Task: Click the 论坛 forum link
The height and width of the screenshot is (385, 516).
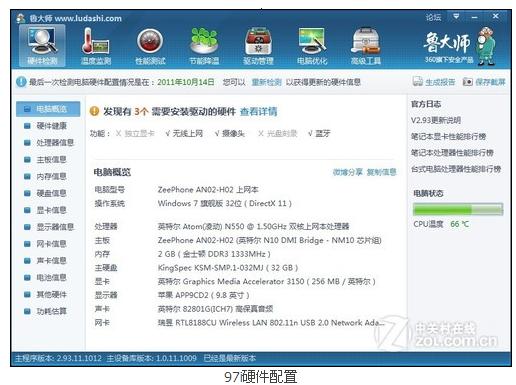Action: click(x=433, y=17)
